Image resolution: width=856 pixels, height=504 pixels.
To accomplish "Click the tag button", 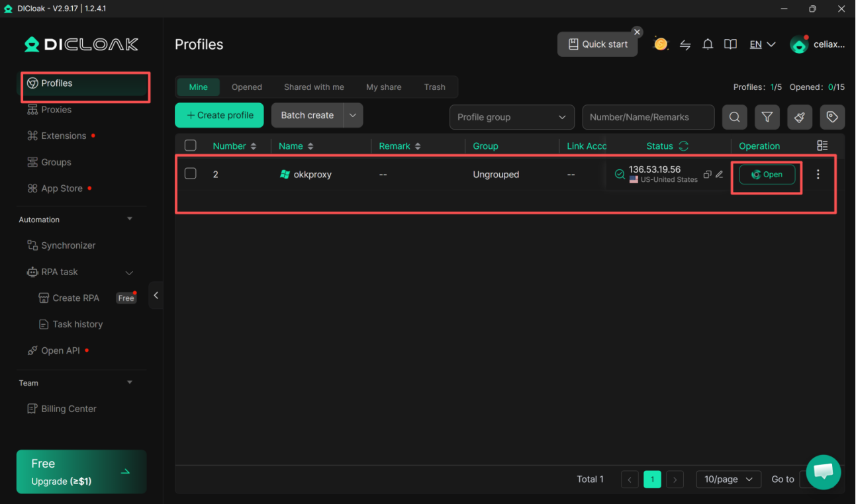I will click(832, 117).
